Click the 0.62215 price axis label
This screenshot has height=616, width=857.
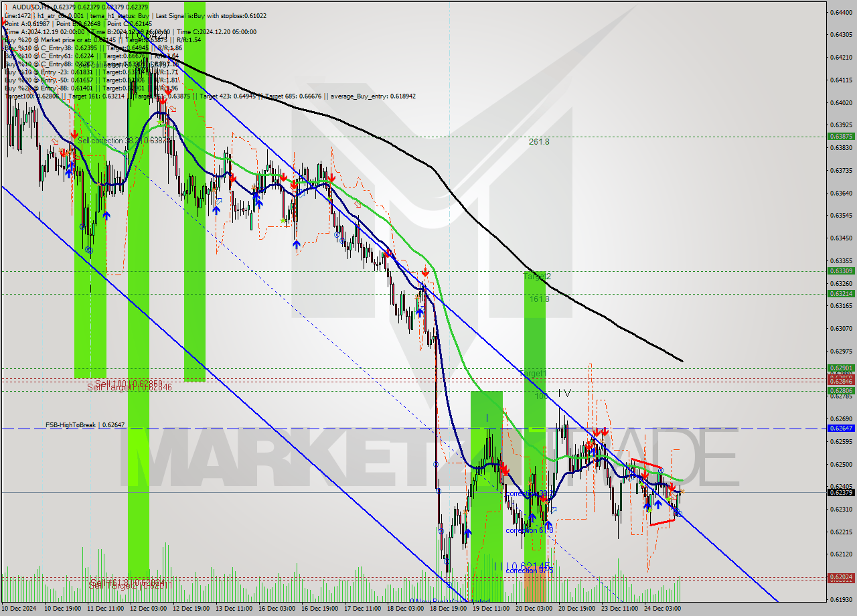point(841,532)
